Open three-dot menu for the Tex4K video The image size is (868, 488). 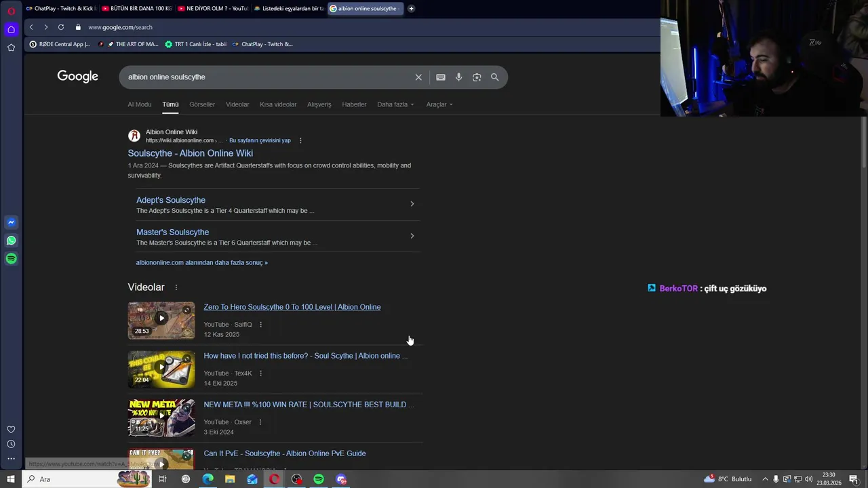coord(260,373)
